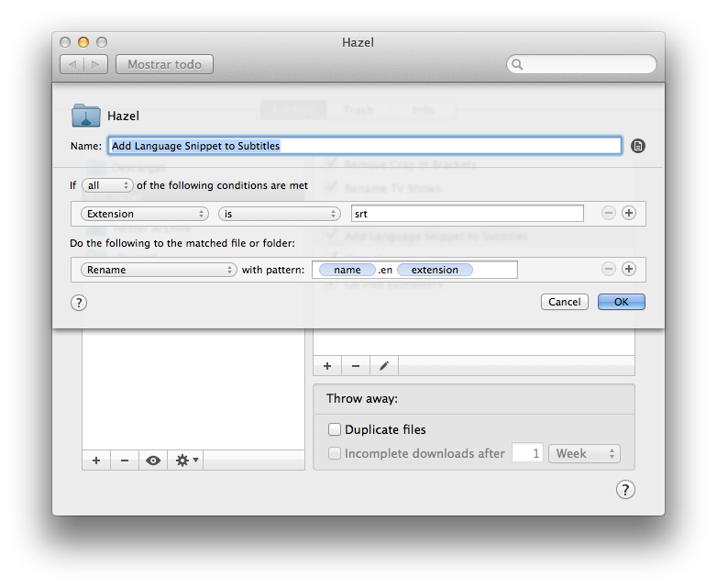Open the Extension attribute dropdown
Viewport: 717px width, 588px height.
pyautogui.click(x=145, y=214)
